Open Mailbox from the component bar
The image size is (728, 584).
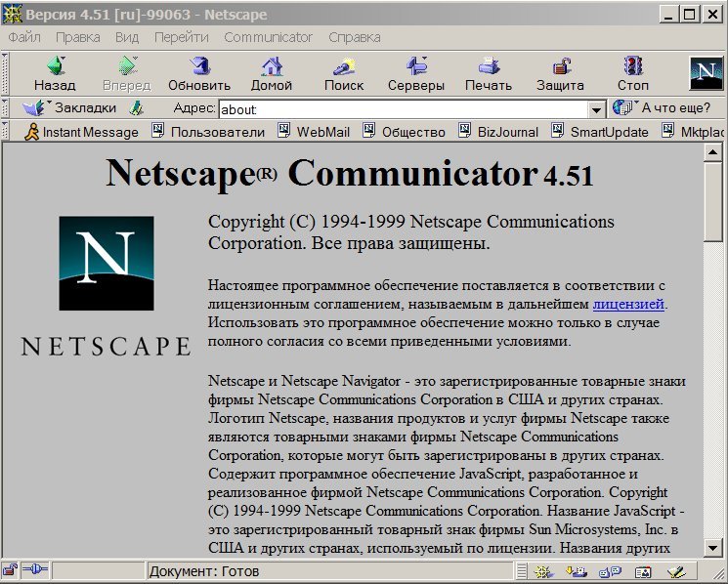click(x=577, y=572)
